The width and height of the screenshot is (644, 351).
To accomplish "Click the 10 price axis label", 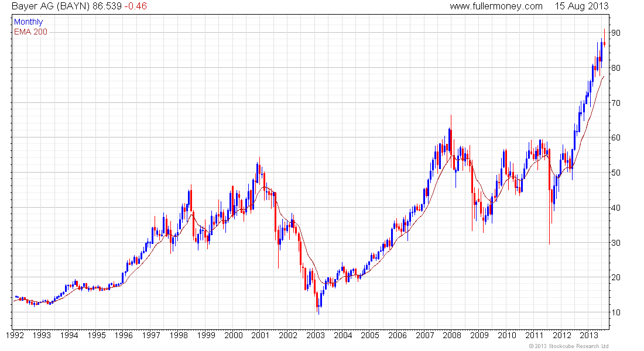I will tap(616, 312).
